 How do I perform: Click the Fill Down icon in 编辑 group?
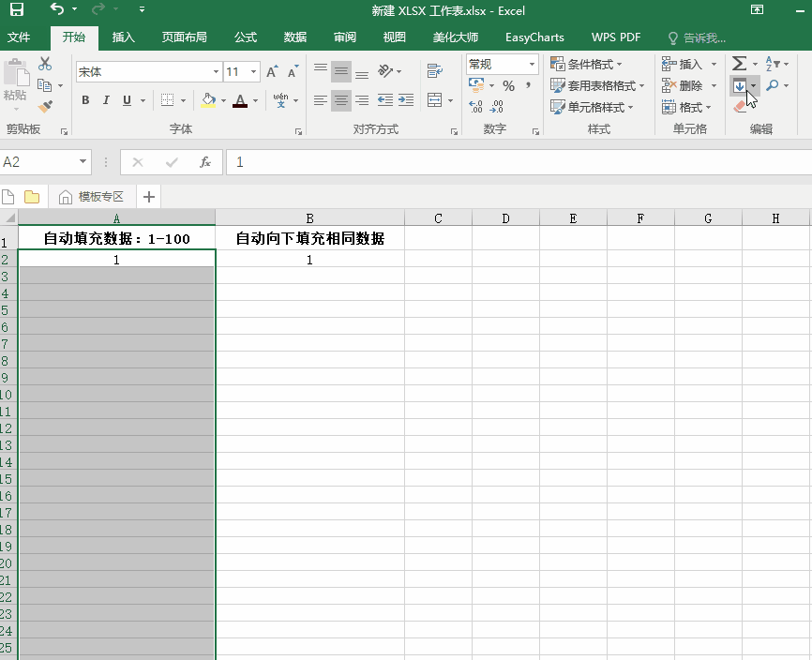(739, 86)
